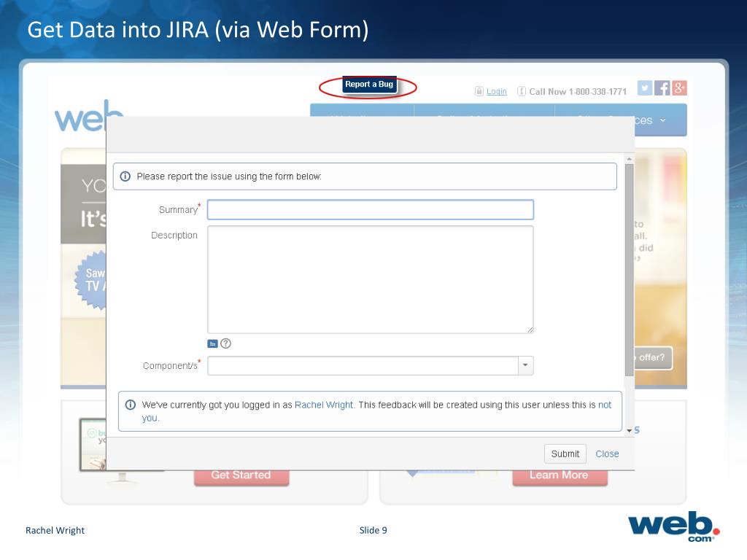Image resolution: width=747 pixels, height=560 pixels.
Task: Click the Get Started button behind dialog
Action: click(x=241, y=478)
